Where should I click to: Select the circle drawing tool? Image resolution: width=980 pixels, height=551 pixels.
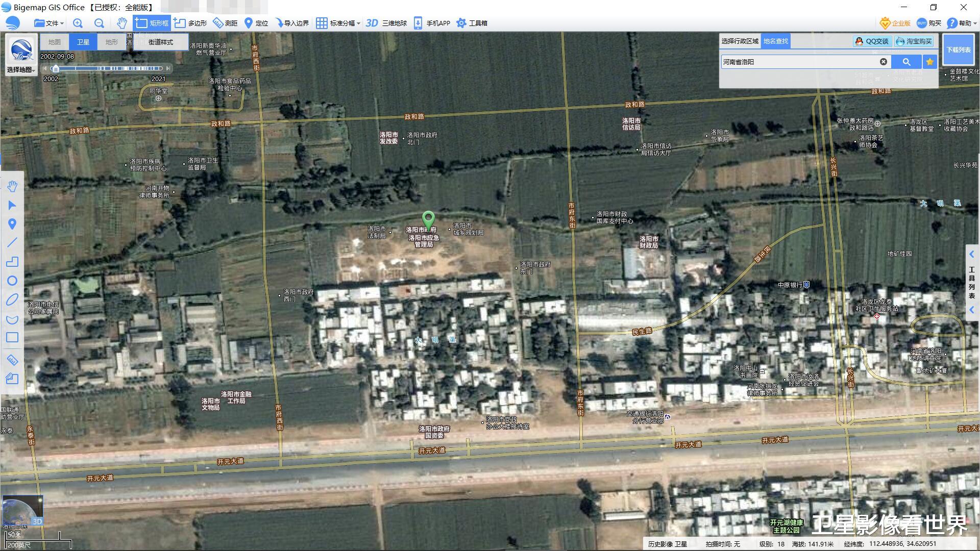click(12, 281)
